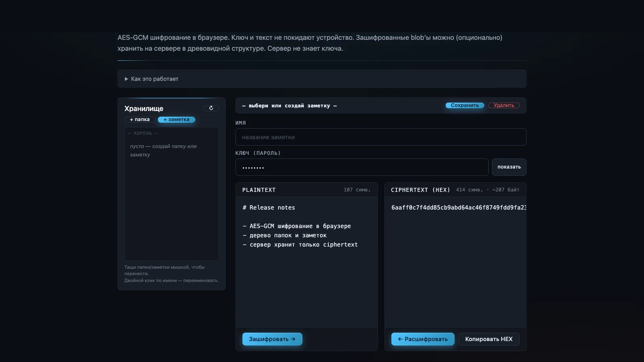
Task: Toggle password visibility with 'показать'
Action: pos(509,167)
